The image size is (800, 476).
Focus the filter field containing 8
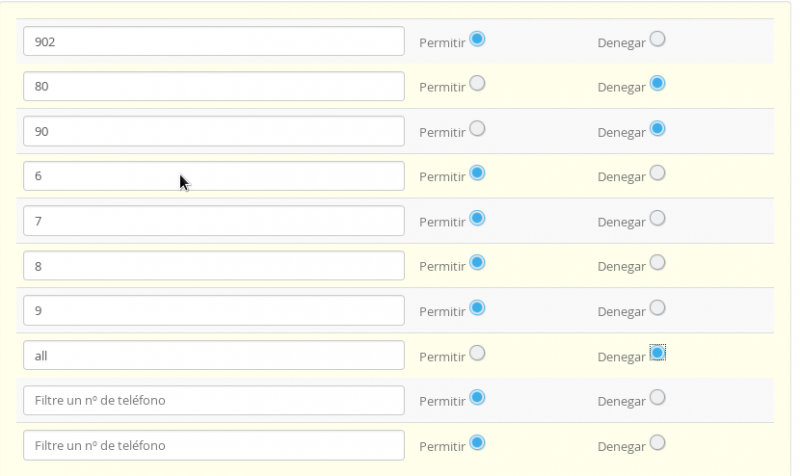click(x=213, y=266)
